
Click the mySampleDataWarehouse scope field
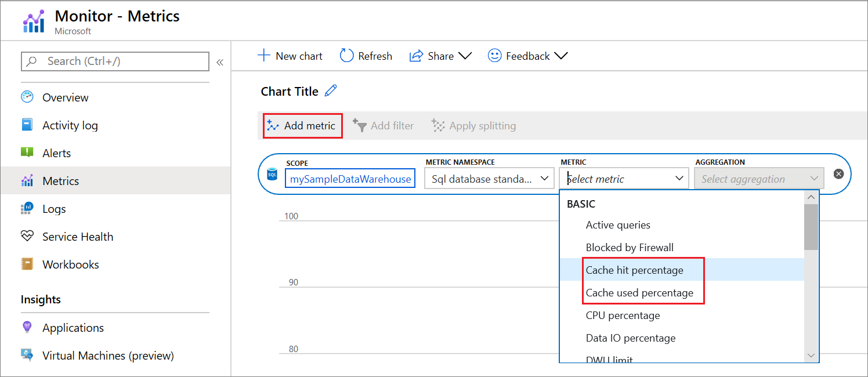click(x=350, y=179)
